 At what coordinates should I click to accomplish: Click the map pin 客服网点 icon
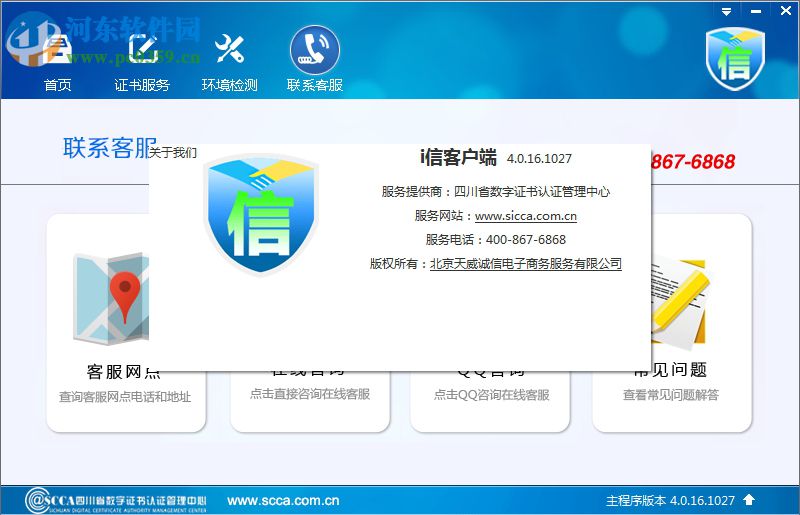(111, 299)
